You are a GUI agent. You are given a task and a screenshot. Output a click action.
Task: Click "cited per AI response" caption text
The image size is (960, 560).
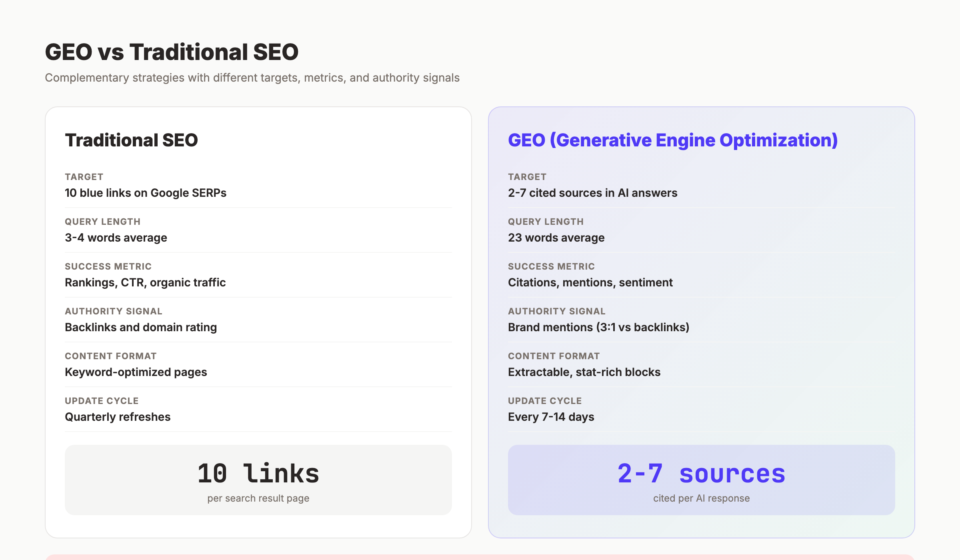701,498
